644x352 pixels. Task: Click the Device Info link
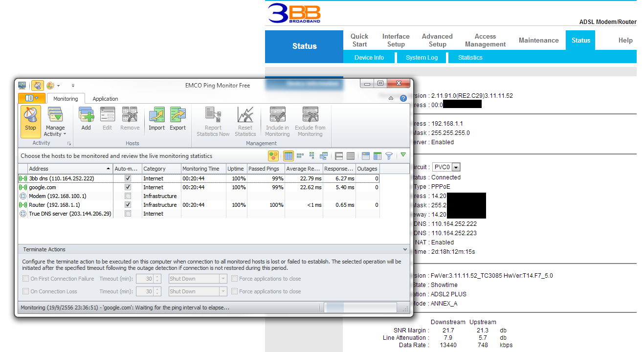[x=369, y=58]
